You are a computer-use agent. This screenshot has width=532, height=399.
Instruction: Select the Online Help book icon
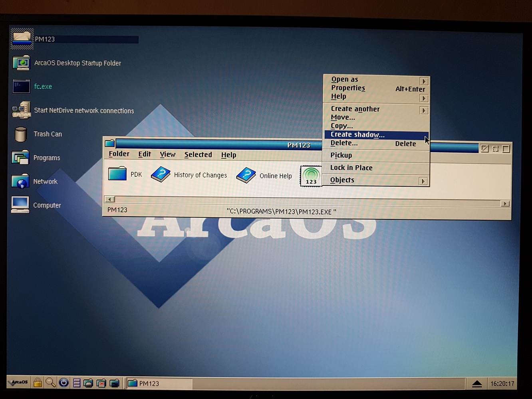pos(246,175)
